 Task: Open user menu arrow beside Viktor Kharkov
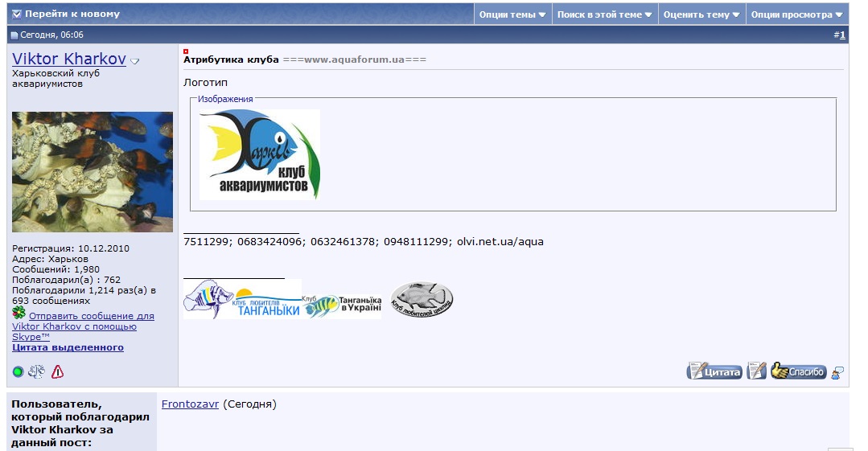[x=135, y=61]
